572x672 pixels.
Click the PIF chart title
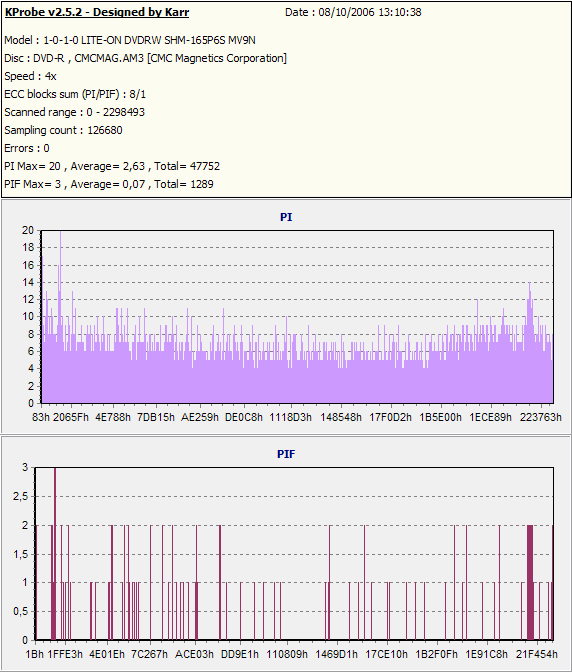point(286,454)
